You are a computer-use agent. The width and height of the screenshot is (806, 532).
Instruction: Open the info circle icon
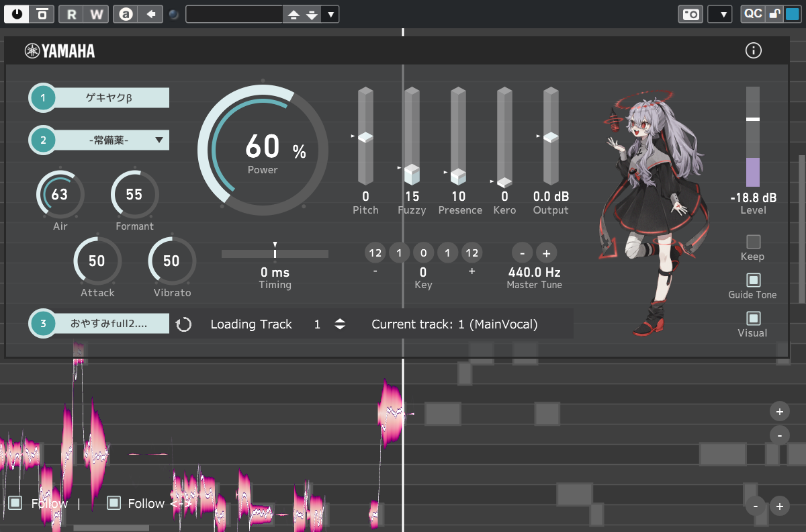[754, 50]
